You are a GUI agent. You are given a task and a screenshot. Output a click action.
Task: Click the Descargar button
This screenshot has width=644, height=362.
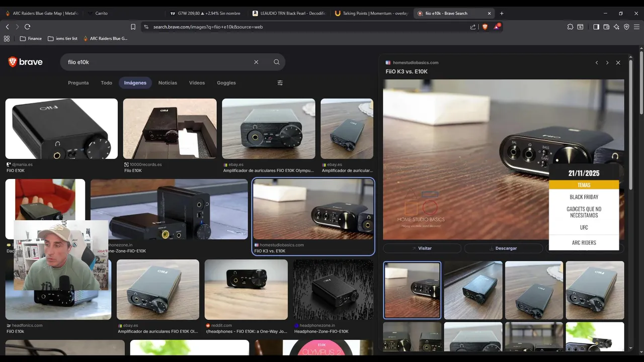pos(503,248)
